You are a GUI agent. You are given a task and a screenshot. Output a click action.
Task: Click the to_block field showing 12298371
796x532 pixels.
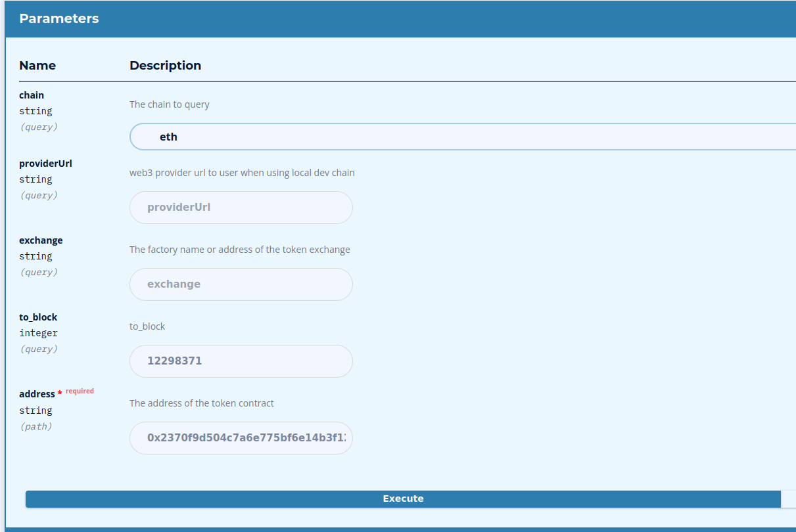241,361
